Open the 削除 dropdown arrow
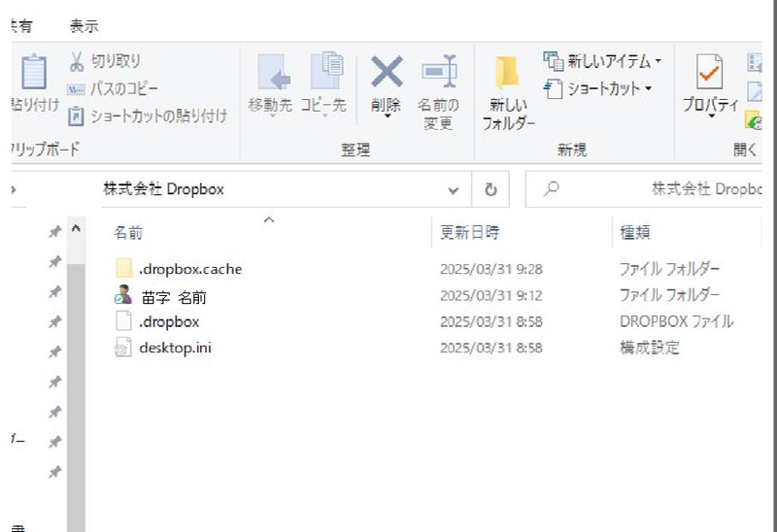Screen dimensions: 777x532 pos(387,116)
